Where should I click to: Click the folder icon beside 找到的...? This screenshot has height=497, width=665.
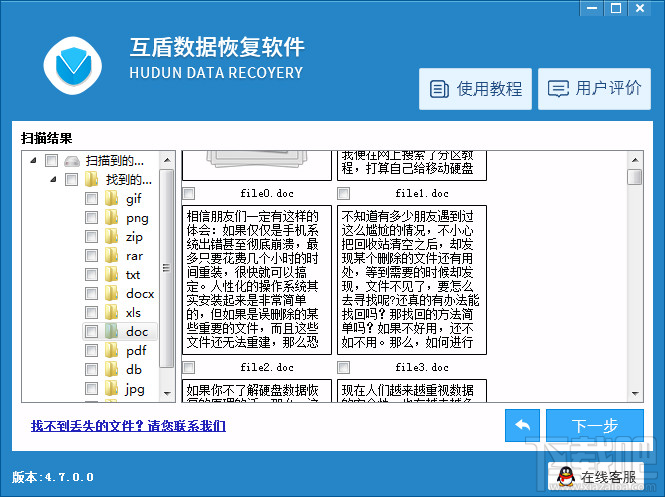(91, 179)
